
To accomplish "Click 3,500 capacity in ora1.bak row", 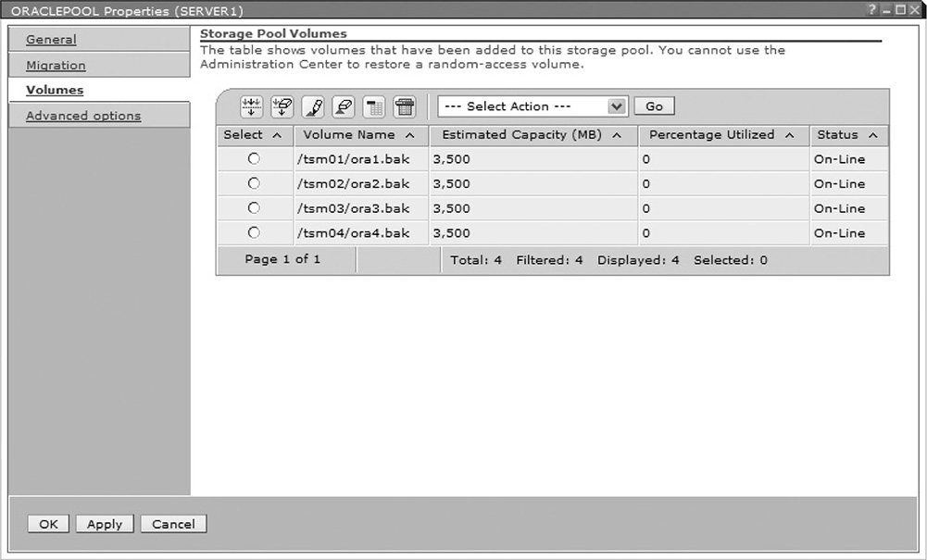I will tap(451, 159).
